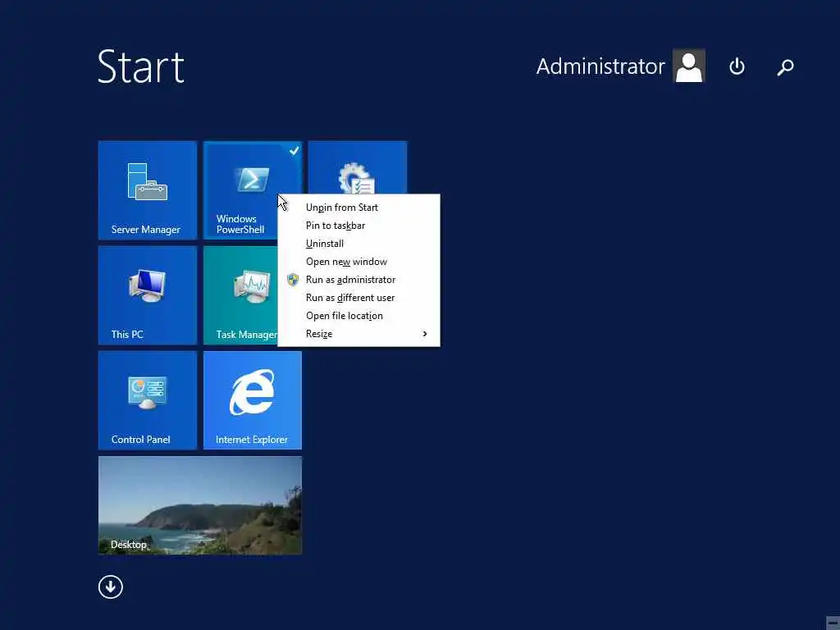
Task: Choose Pin to taskbar
Action: (359, 226)
